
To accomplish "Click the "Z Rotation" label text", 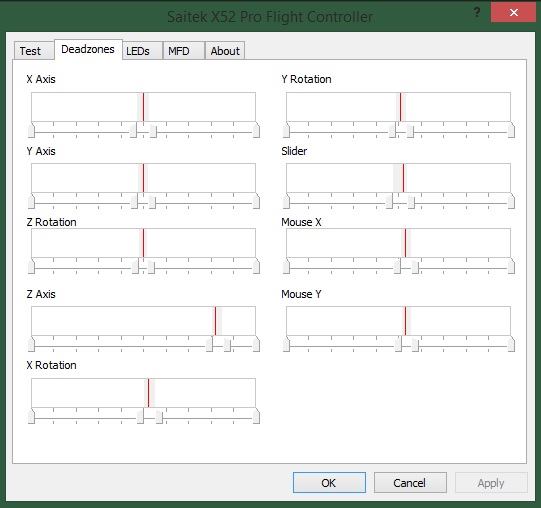I will [51, 222].
